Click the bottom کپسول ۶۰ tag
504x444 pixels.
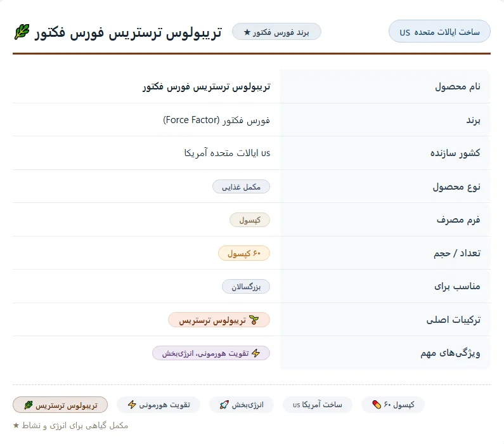393,405
